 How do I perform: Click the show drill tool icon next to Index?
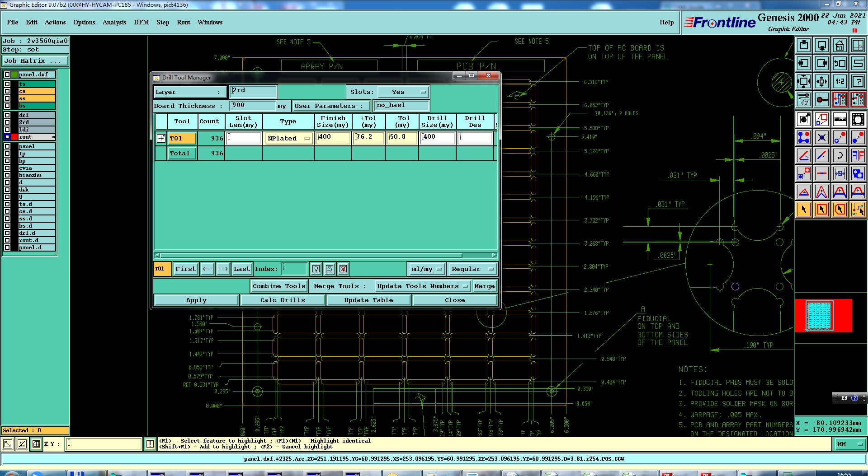[x=316, y=269]
